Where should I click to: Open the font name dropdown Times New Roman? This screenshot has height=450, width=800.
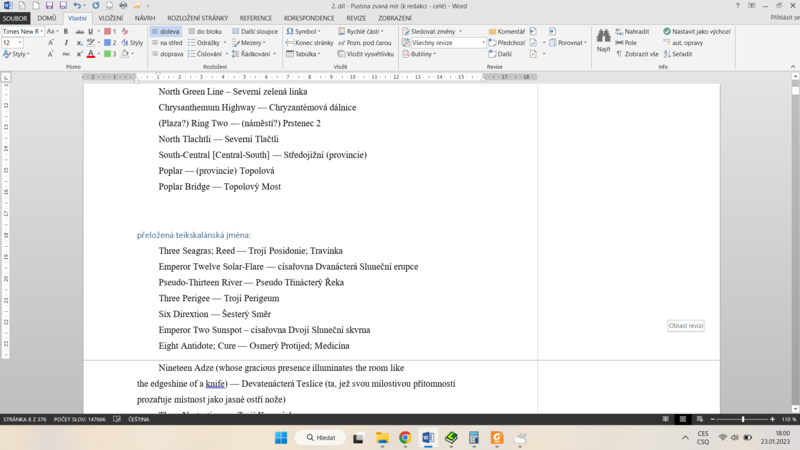click(x=23, y=32)
